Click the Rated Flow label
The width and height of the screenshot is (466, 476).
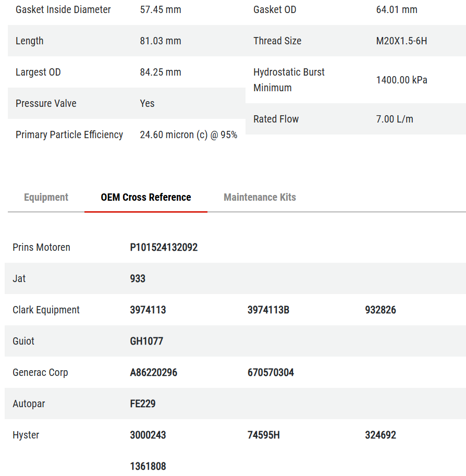276,119
